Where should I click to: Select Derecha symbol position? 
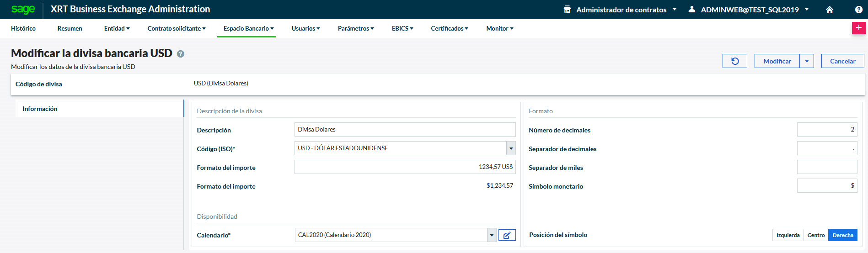(842, 235)
